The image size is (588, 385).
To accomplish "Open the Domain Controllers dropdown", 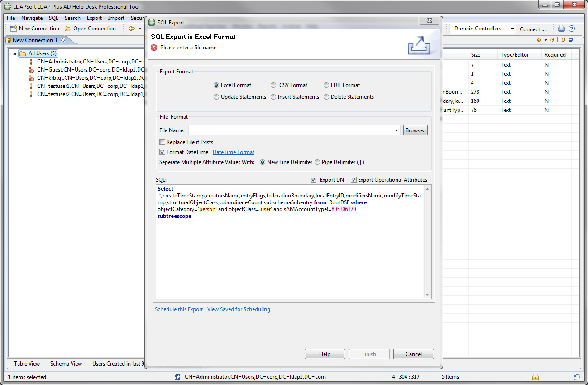I will pos(512,29).
